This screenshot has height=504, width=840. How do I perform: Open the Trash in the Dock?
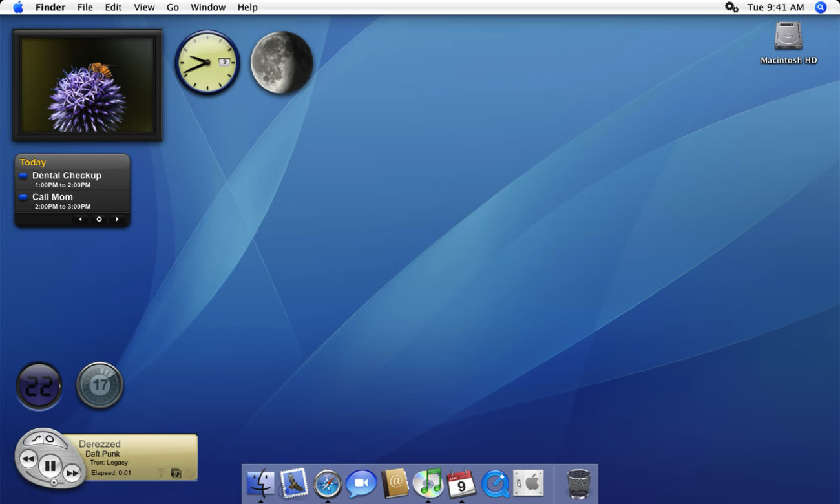pyautogui.click(x=578, y=484)
